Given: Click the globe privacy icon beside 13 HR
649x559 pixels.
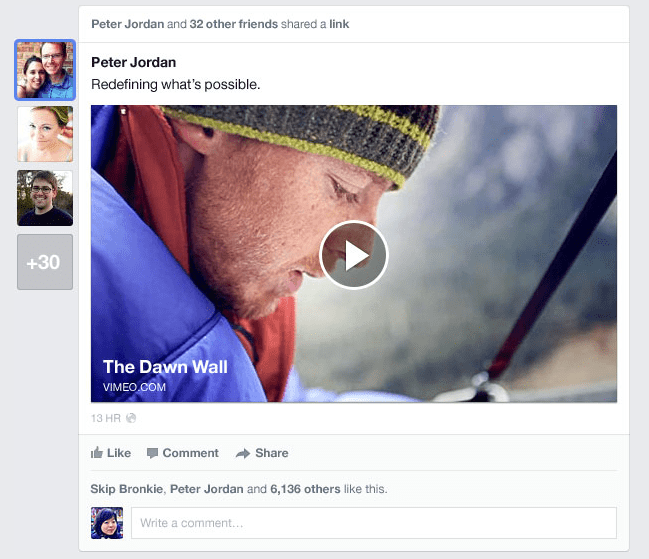Looking at the screenshot, I should pyautogui.click(x=131, y=418).
